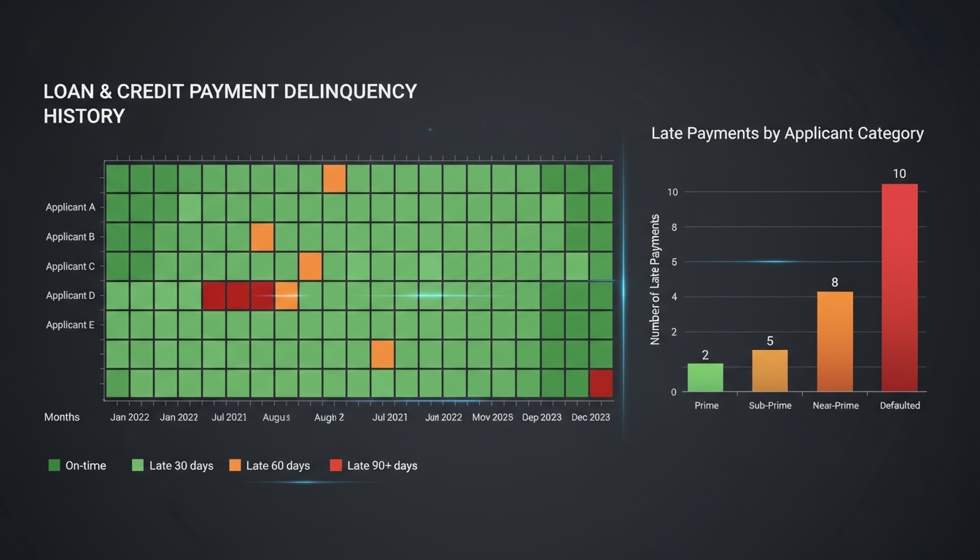Click the orange cell in the top heatmap row

(334, 177)
